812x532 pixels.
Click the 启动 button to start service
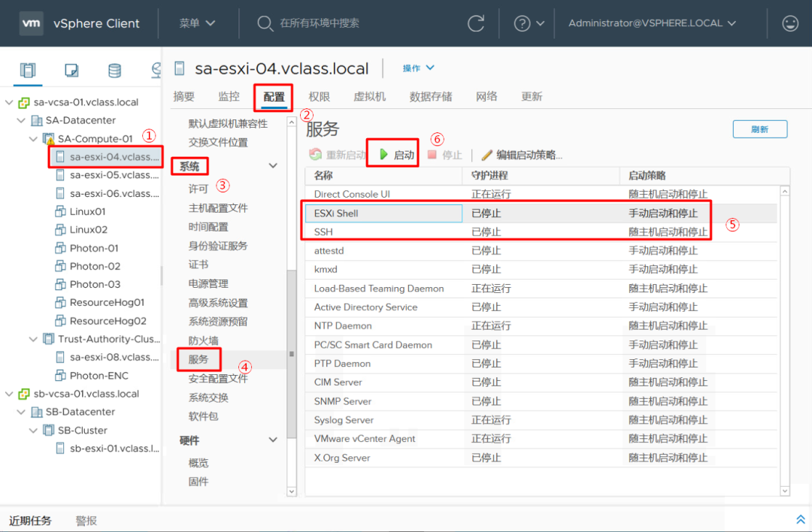(392, 155)
